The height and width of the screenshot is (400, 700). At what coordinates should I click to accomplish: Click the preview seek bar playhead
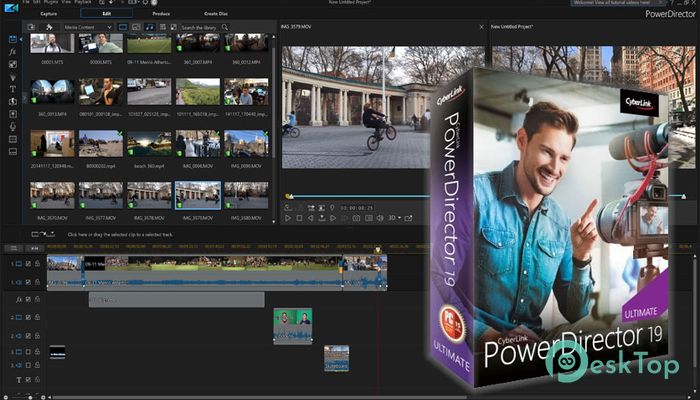coord(289,196)
